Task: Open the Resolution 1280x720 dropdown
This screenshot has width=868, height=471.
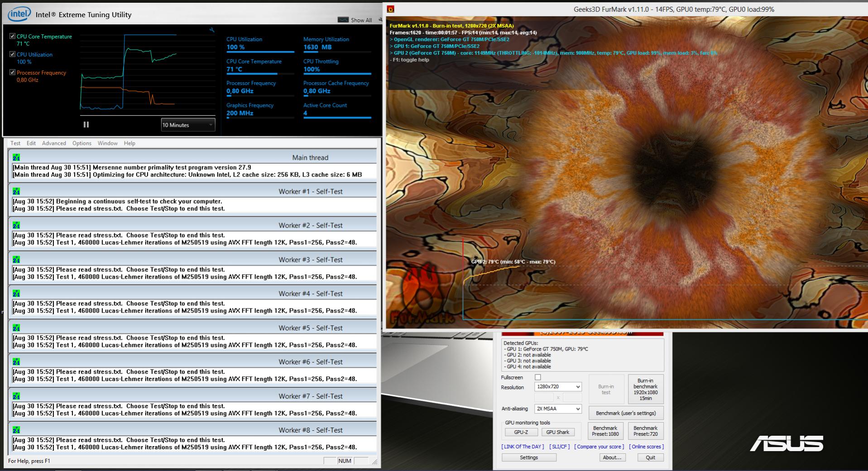Action: click(558, 387)
